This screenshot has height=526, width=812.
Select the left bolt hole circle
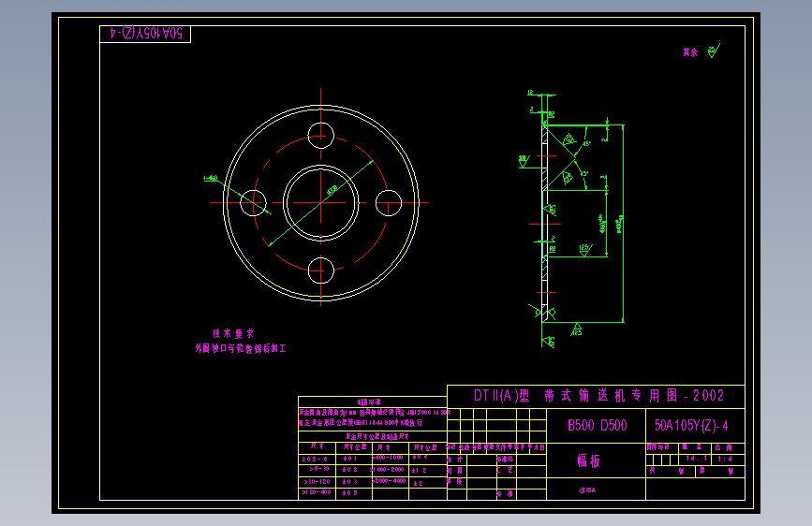click(x=253, y=202)
